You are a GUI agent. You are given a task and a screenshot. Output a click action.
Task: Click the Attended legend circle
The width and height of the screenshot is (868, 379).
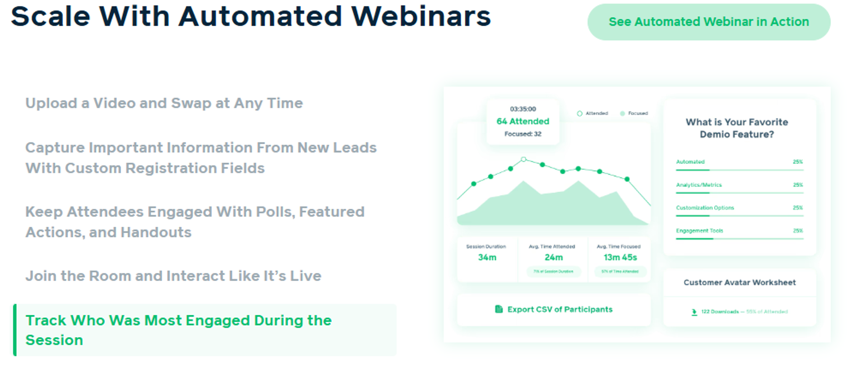(580, 113)
